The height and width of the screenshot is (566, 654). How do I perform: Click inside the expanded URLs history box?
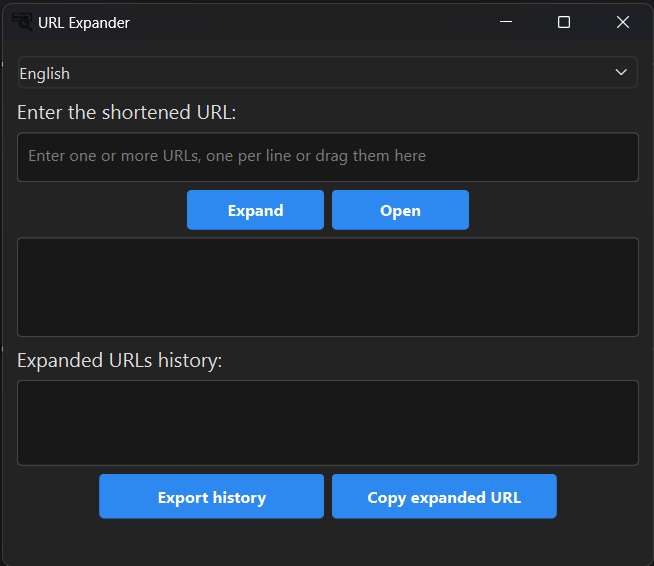[327, 422]
